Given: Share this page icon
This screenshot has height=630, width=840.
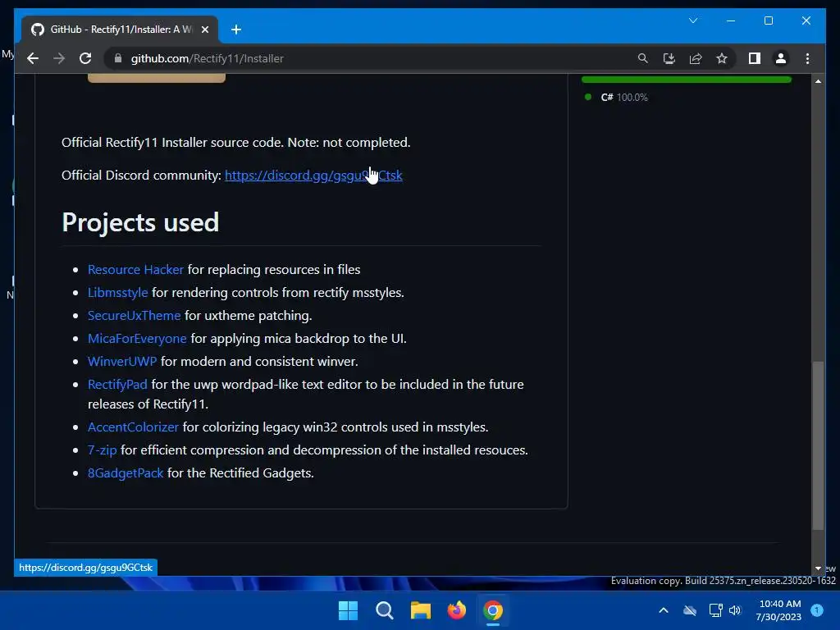Looking at the screenshot, I should [696, 58].
